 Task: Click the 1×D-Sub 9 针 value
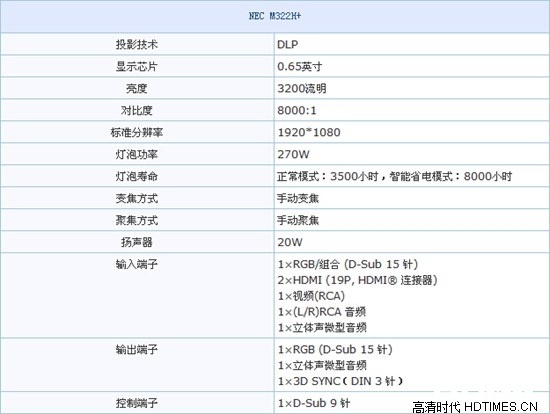click(314, 403)
